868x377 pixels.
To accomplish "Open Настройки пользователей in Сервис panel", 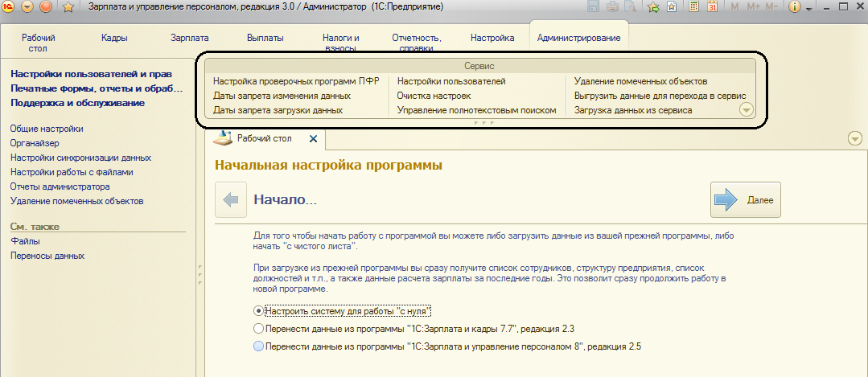I will click(451, 81).
